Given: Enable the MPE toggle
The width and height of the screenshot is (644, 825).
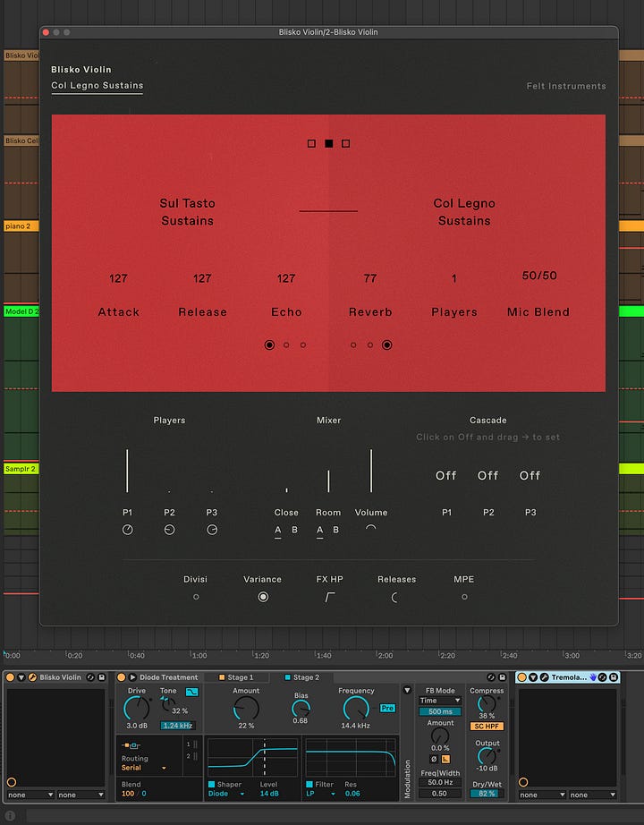Looking at the screenshot, I should 464,597.
